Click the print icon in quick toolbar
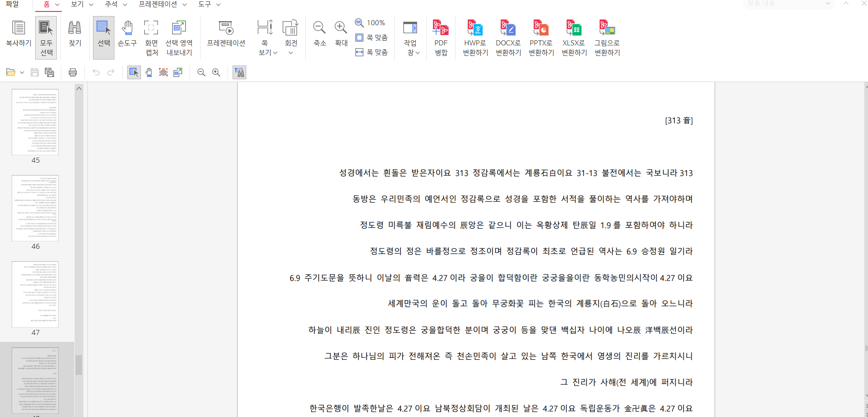 (x=73, y=72)
